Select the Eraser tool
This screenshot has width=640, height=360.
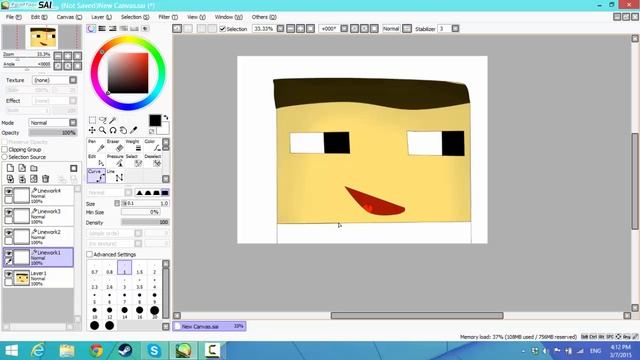point(115,146)
